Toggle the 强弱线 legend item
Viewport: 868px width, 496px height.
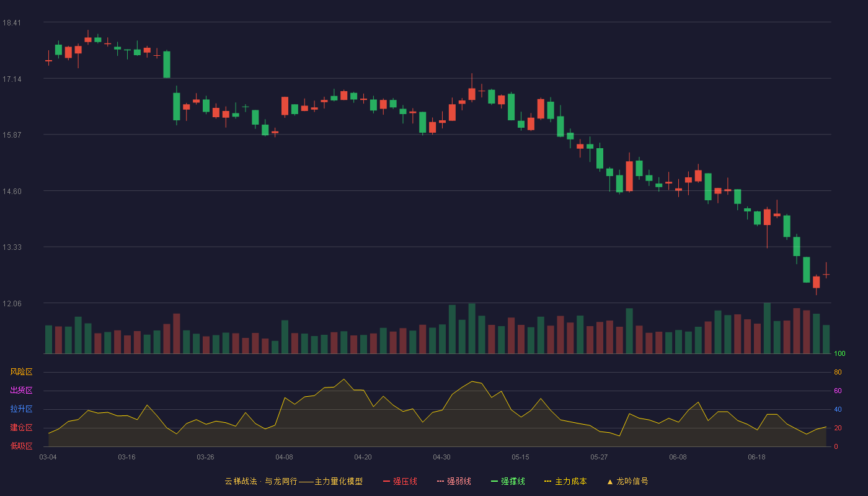(454, 481)
